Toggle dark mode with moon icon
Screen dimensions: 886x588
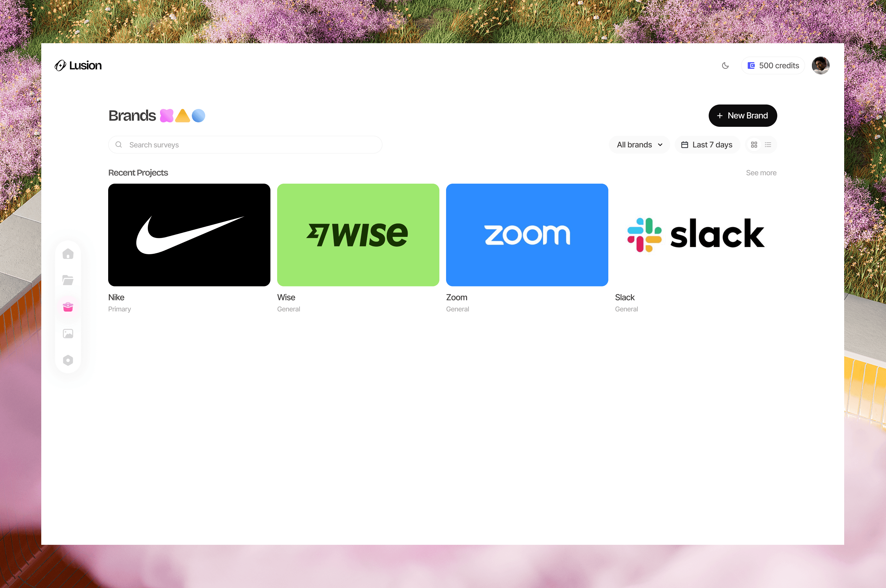coord(725,65)
